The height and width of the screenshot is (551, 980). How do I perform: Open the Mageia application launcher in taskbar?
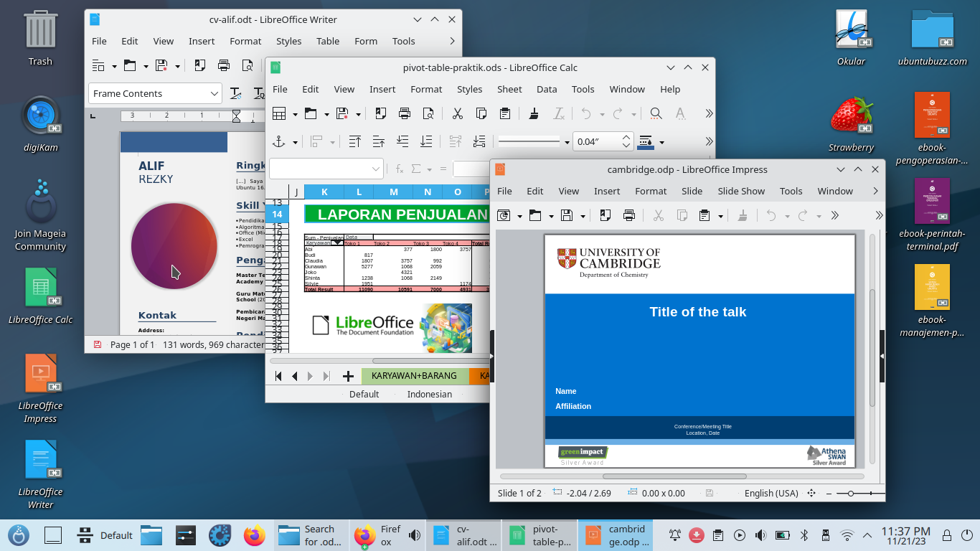19,535
